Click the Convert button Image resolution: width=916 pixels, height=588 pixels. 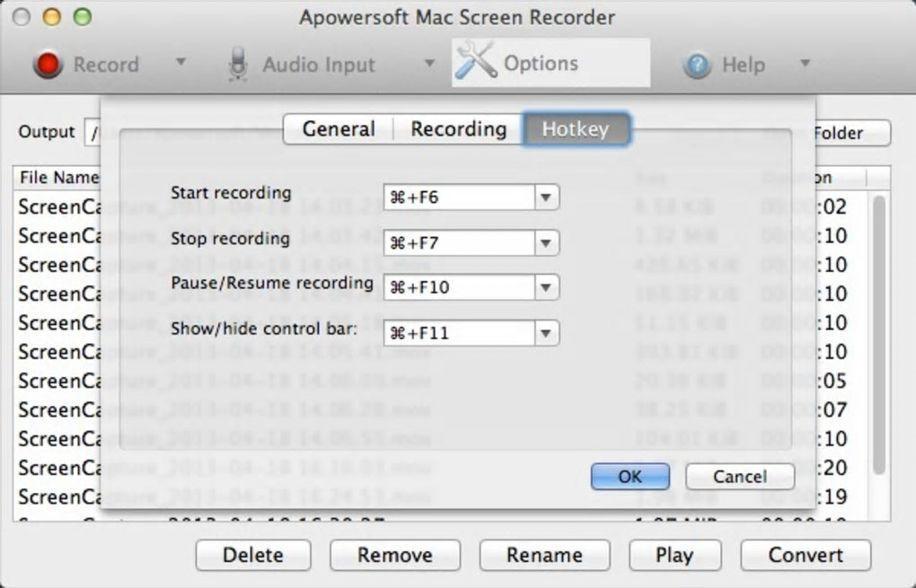[x=806, y=556]
